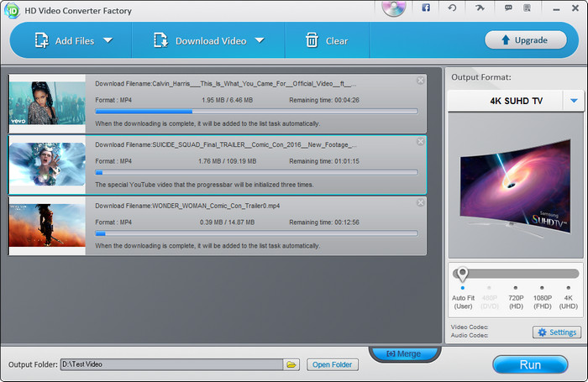Click the Suicide Squad download progress bar
The height and width of the screenshot is (382, 588).
point(256,172)
